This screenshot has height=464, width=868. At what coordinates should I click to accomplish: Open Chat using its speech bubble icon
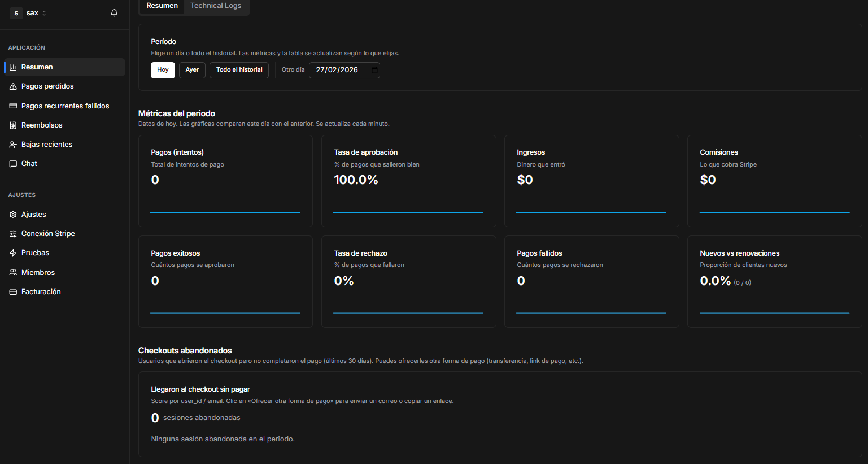pos(12,163)
